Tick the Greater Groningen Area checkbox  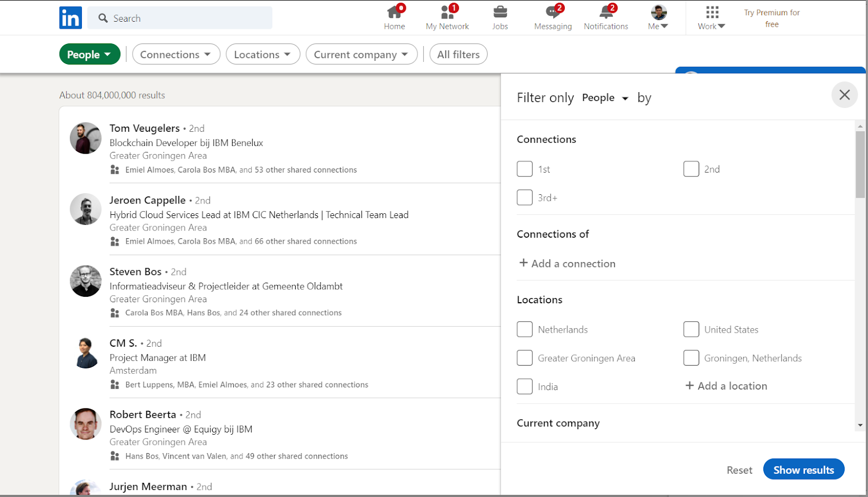[525, 358]
